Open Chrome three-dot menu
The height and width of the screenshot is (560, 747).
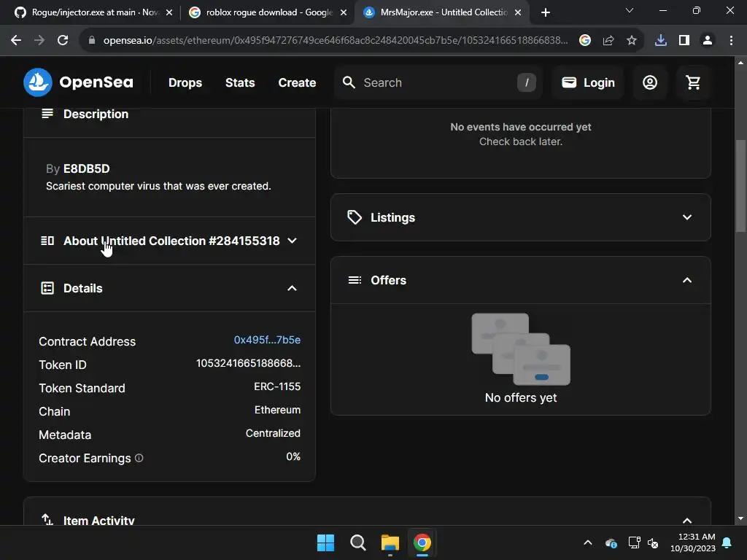coord(731,41)
